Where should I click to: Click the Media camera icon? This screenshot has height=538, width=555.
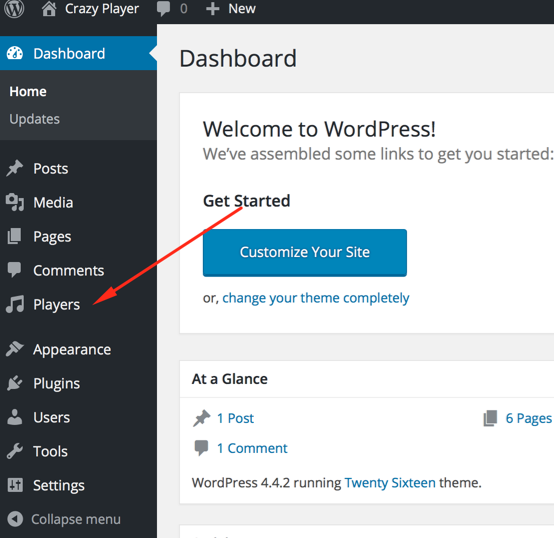pos(15,202)
